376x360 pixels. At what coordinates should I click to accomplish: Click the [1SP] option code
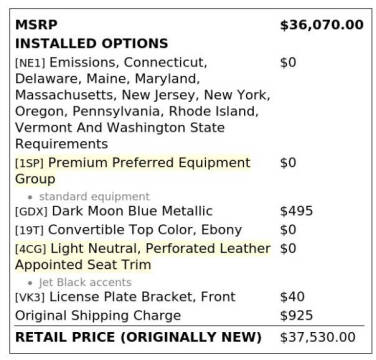(29, 163)
